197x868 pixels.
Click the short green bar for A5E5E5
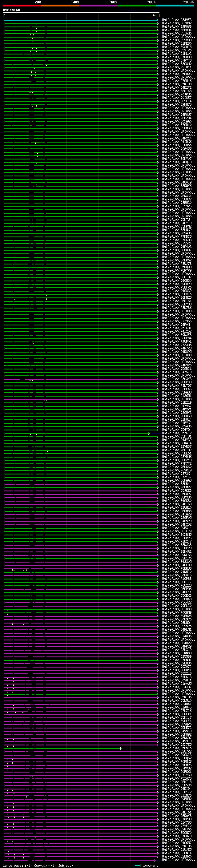click(63, 748)
